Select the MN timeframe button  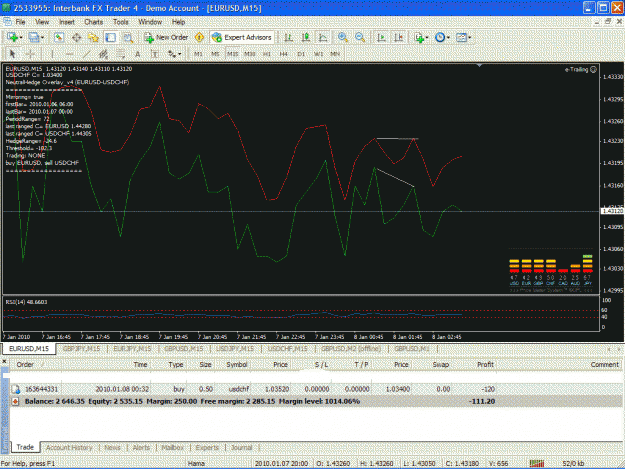335,54
